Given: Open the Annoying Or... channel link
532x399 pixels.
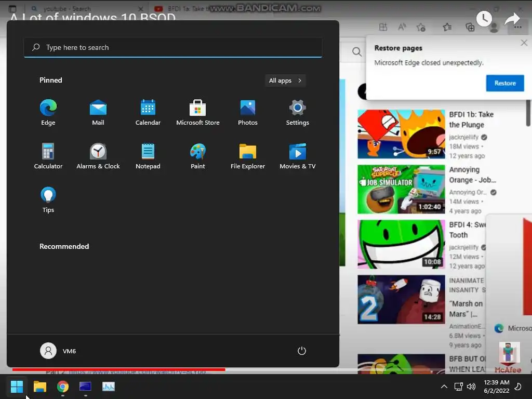Looking at the screenshot, I should tap(468, 192).
